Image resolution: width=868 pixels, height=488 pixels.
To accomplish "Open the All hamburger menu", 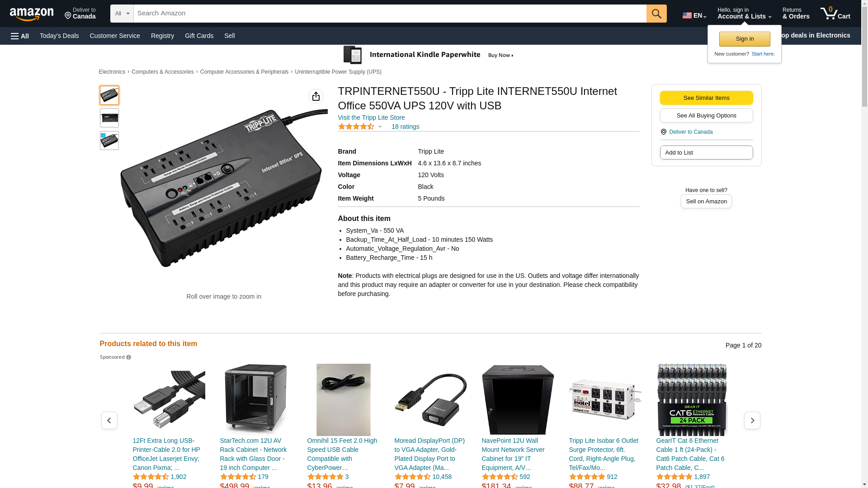I will [20, 36].
